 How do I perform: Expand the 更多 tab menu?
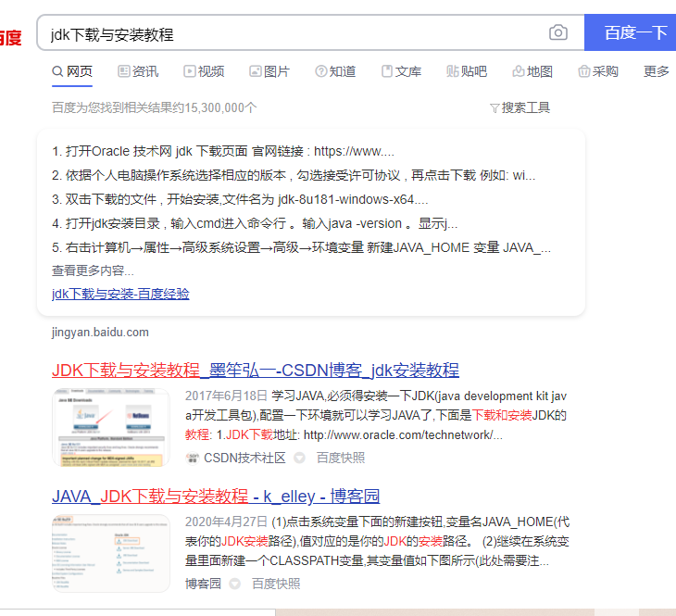[x=657, y=71]
